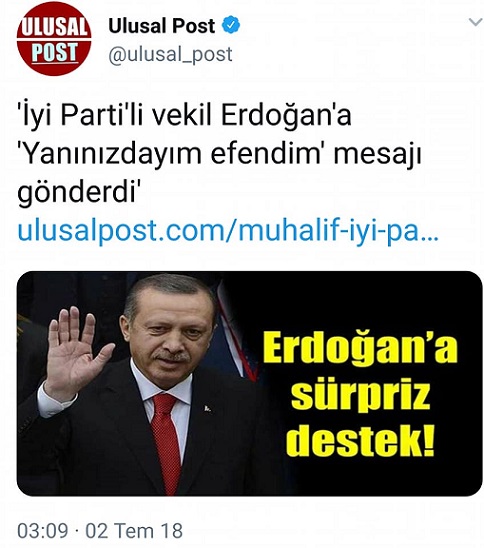Tap yellow 'Erdoğan'a' headline text

pyautogui.click(x=360, y=348)
